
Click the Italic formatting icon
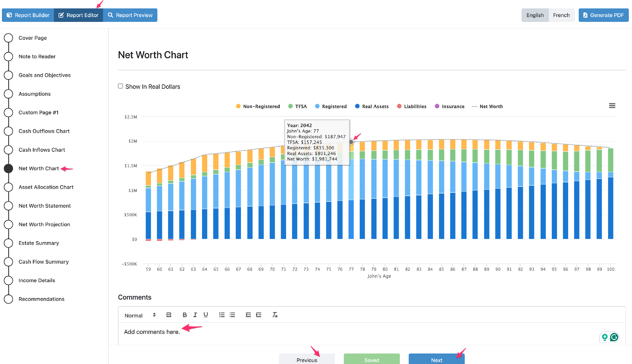click(195, 315)
